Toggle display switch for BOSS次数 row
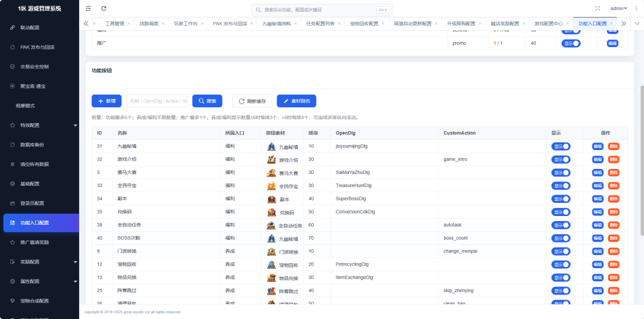Screen dimensions: 644x319 pyautogui.click(x=561, y=238)
